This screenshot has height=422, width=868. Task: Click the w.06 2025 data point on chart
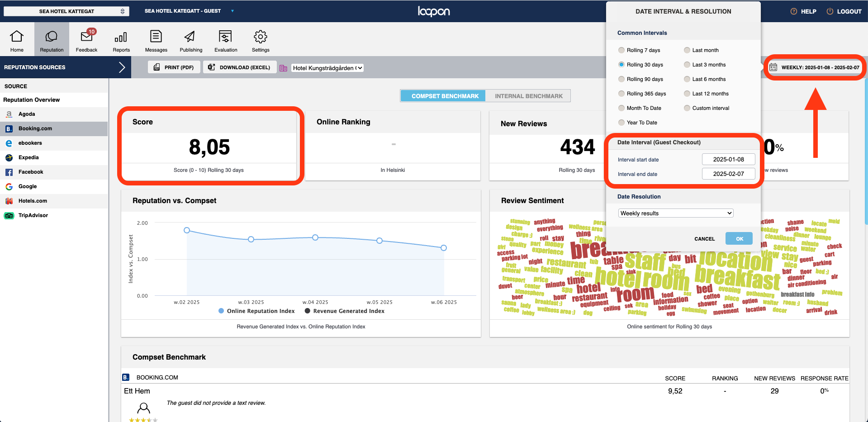[444, 248]
